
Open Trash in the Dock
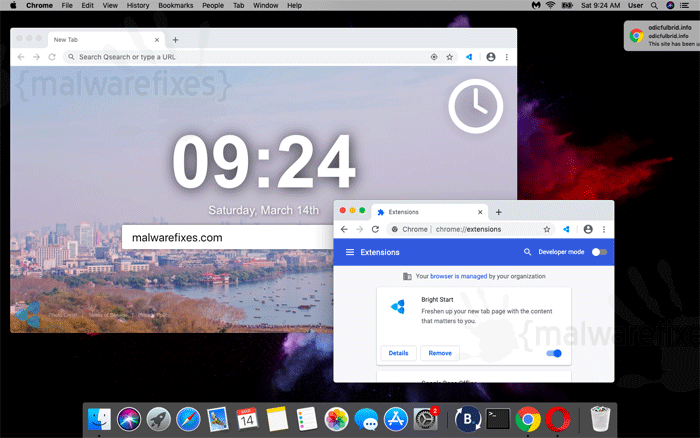pos(600,419)
